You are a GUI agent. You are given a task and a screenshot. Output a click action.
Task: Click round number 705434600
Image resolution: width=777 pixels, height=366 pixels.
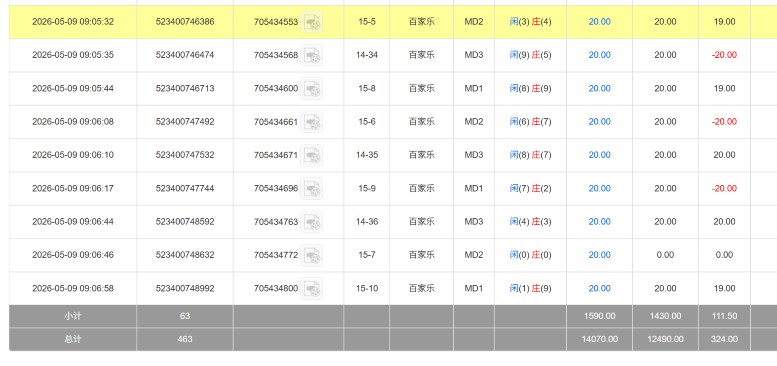click(x=276, y=88)
